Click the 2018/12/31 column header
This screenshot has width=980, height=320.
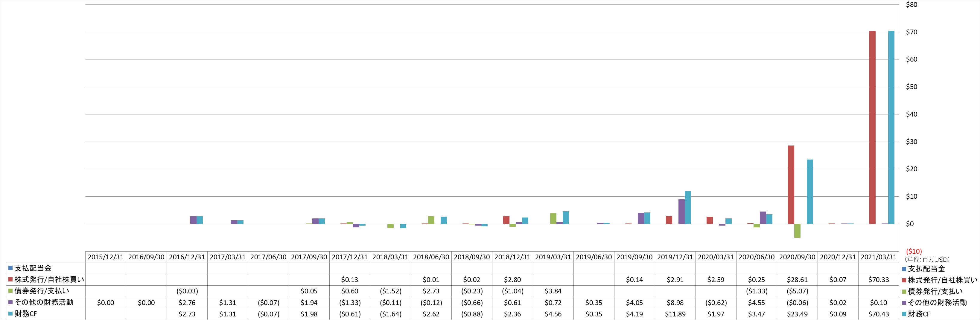(512, 257)
